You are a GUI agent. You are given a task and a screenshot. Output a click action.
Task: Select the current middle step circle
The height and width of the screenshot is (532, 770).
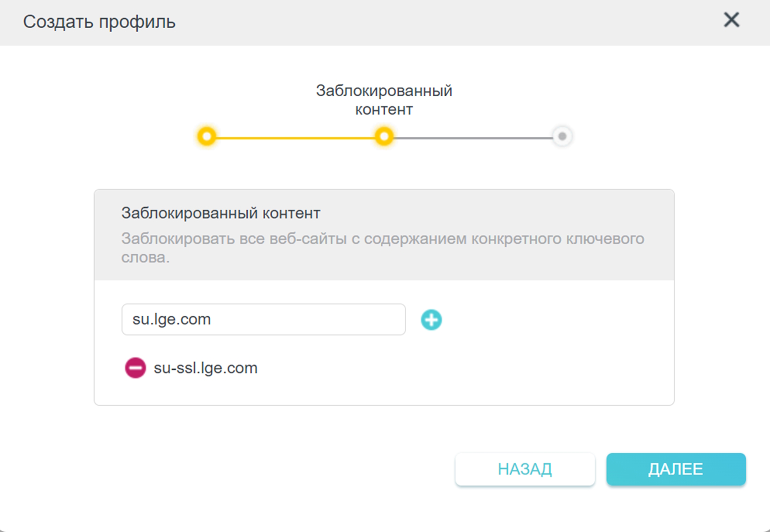384,136
